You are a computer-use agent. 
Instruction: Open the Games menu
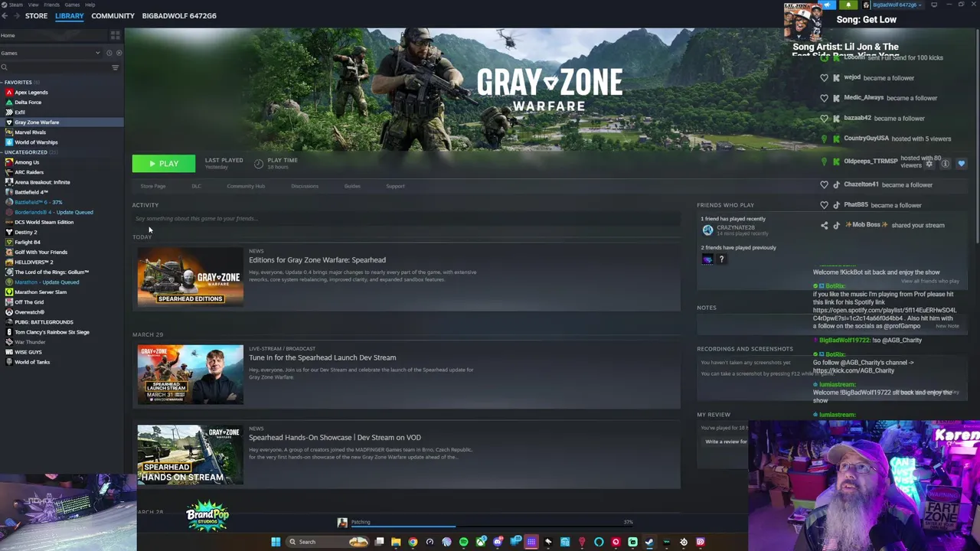(72, 5)
